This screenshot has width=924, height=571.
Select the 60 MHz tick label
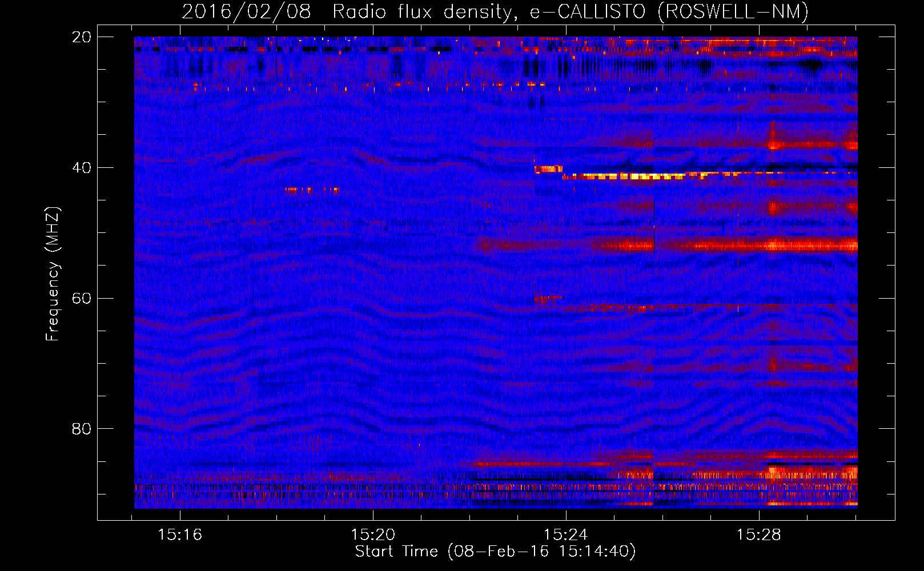82,298
